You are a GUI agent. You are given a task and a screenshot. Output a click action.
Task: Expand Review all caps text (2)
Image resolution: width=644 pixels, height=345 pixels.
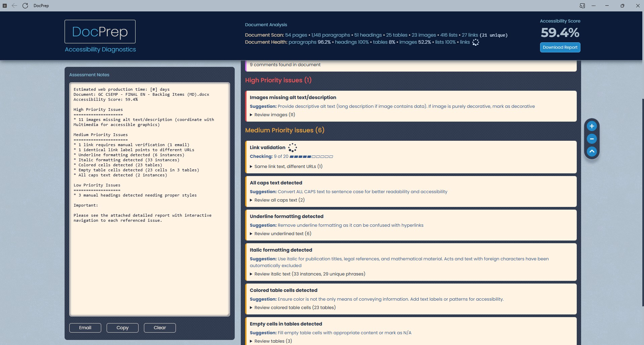coord(279,200)
